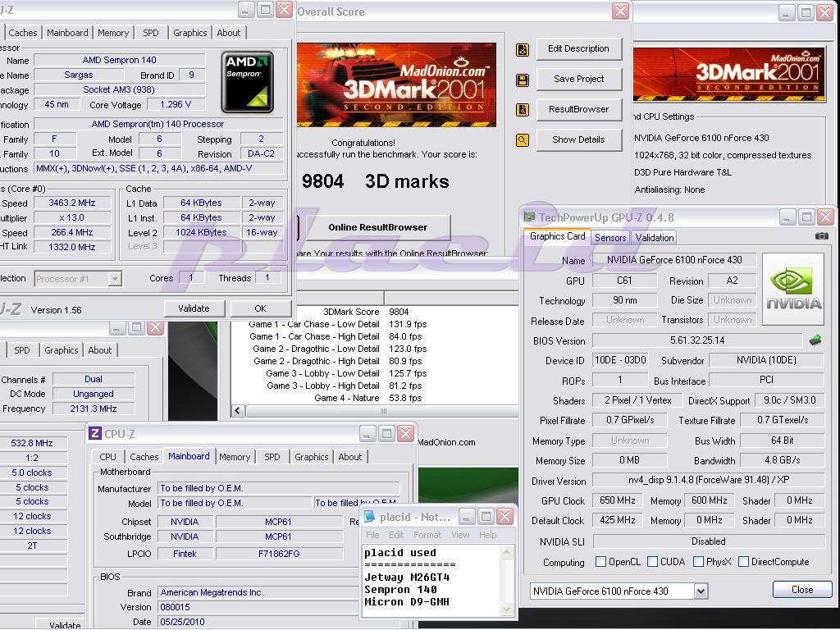
Task: Open Memory tab in Mainboard CPU-Z window
Action: tap(235, 457)
